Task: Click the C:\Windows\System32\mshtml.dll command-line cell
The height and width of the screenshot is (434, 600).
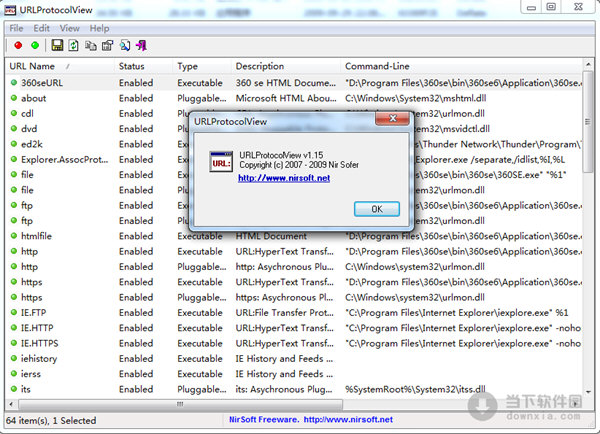Action: (416, 98)
